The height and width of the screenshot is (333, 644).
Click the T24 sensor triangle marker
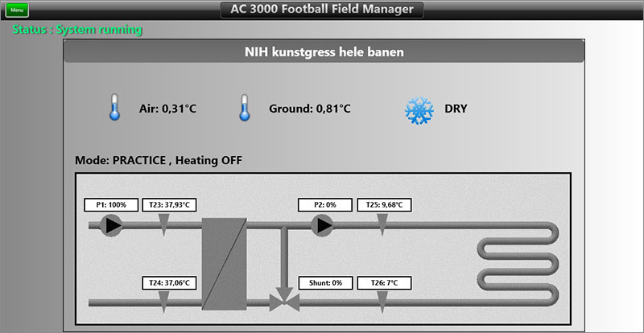(163, 302)
